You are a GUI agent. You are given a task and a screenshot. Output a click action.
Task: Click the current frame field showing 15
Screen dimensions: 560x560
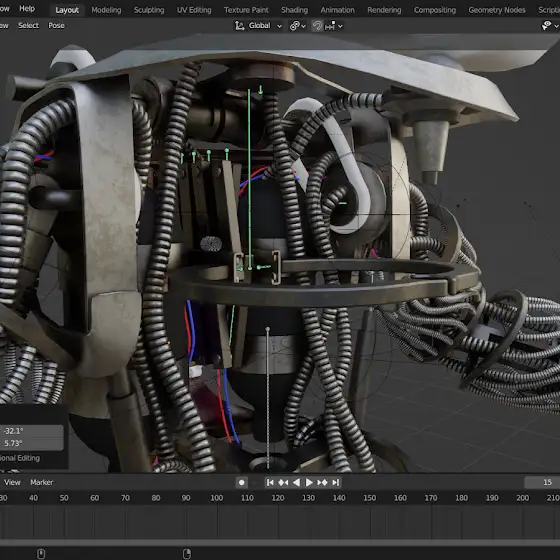pyautogui.click(x=542, y=482)
